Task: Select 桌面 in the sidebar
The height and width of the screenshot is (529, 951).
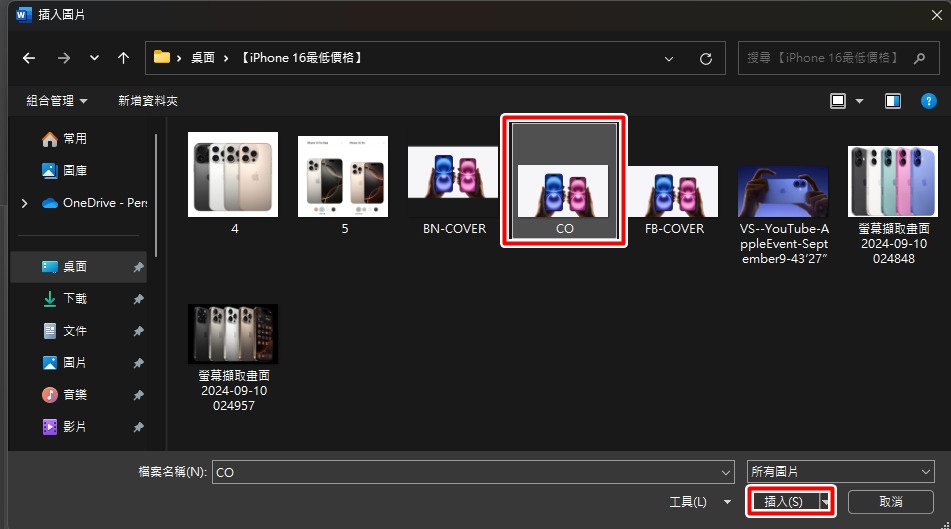Action: pyautogui.click(x=79, y=267)
